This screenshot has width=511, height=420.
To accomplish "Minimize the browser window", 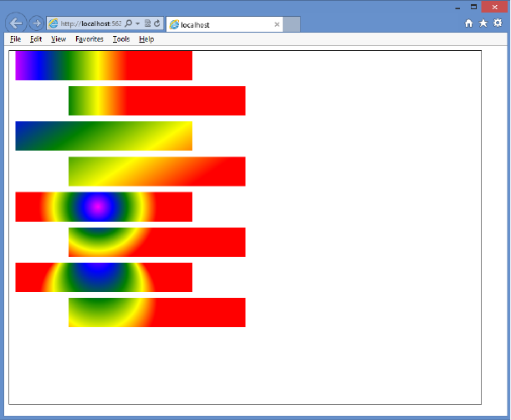I will point(457,8).
